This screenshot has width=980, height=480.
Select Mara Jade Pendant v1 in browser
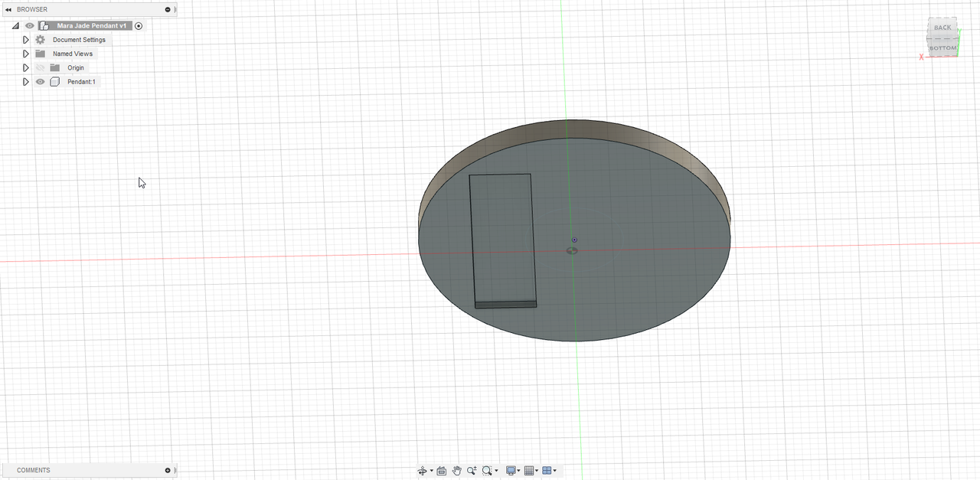[91, 26]
